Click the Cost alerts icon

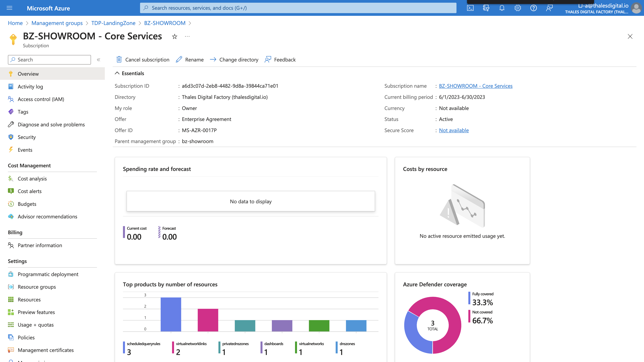11,191
